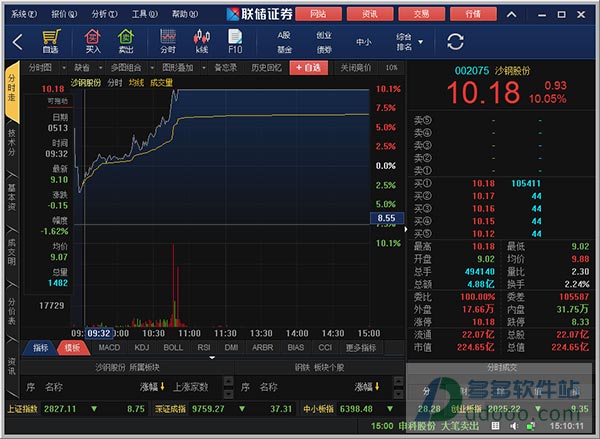
Task: Click the 买入 buy house icon
Action: pos(93,41)
